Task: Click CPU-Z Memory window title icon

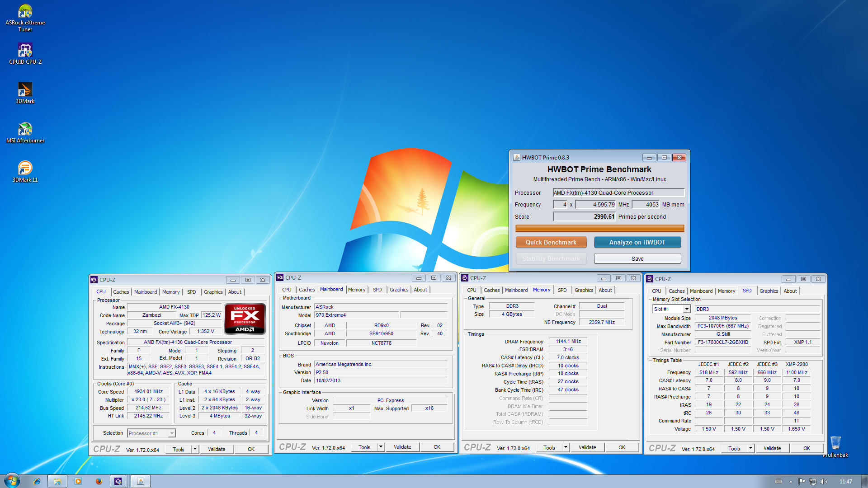Action: tap(465, 278)
